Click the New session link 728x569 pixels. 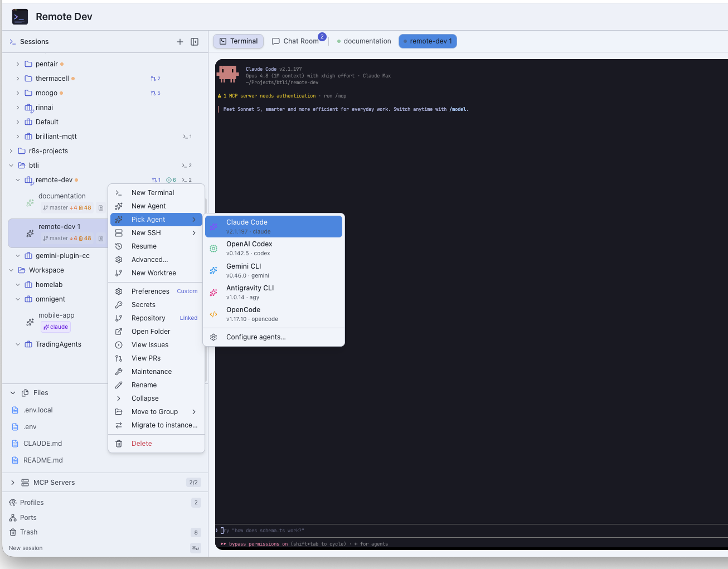pos(26,548)
